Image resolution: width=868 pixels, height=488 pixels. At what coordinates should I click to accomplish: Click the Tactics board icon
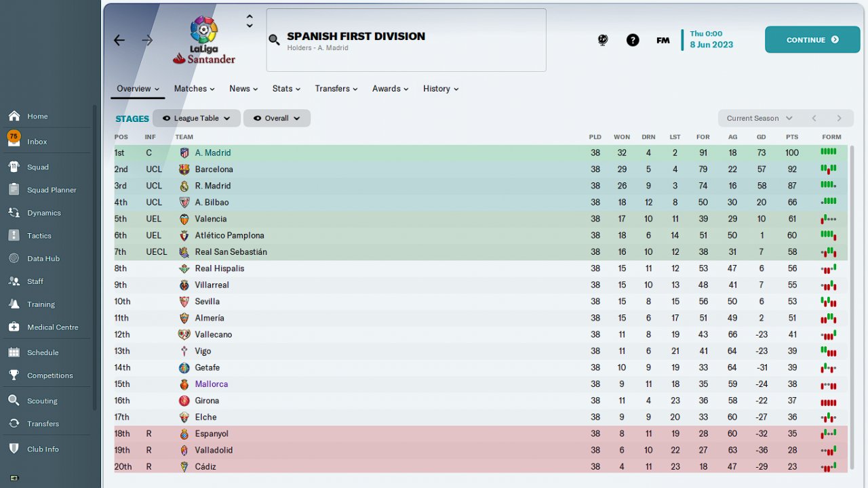(14, 236)
